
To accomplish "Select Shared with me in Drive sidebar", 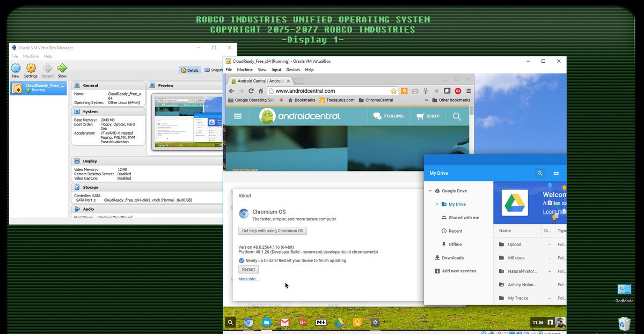I will [x=460, y=218].
